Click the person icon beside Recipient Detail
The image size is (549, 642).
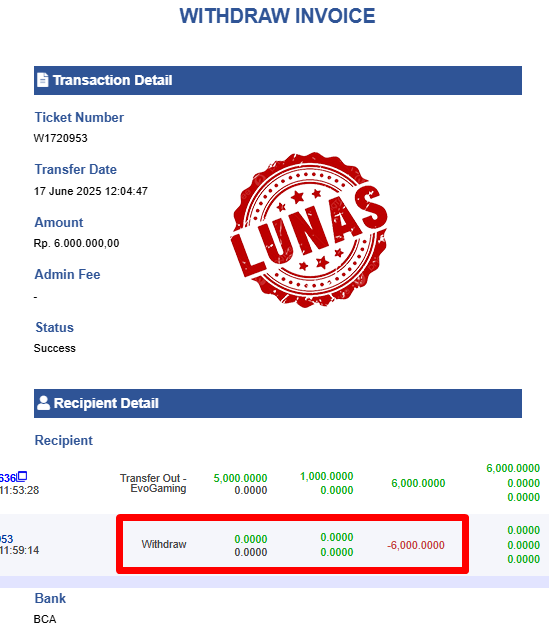(43, 403)
